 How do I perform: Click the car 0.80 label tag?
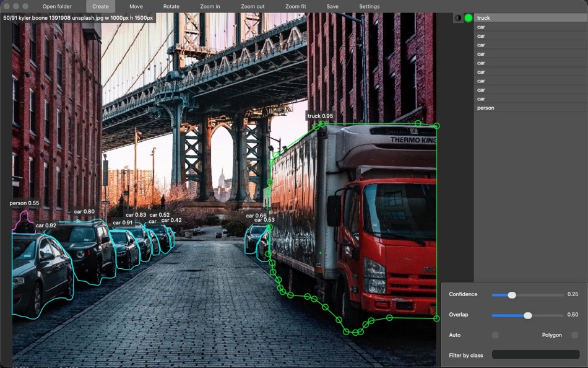pos(84,211)
